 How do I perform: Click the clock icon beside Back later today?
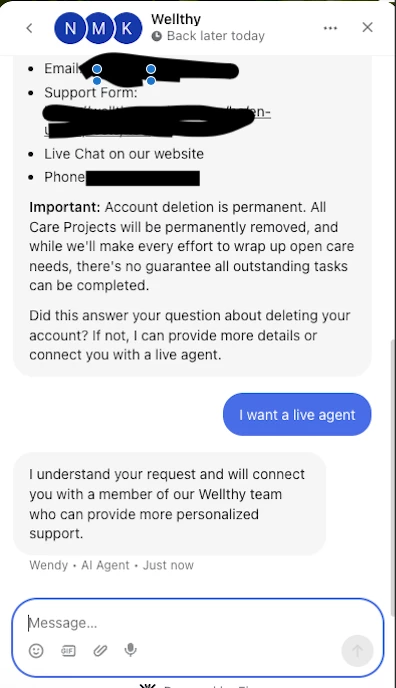tap(157, 36)
